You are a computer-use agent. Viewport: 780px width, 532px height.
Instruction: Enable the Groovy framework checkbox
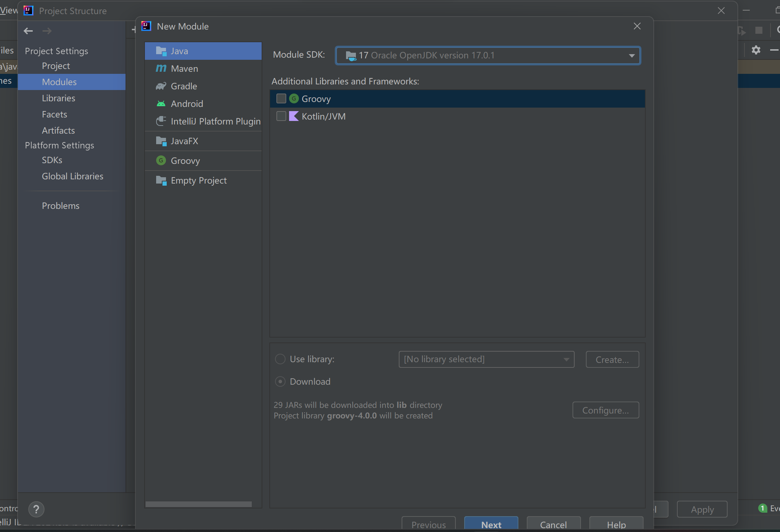(281, 99)
